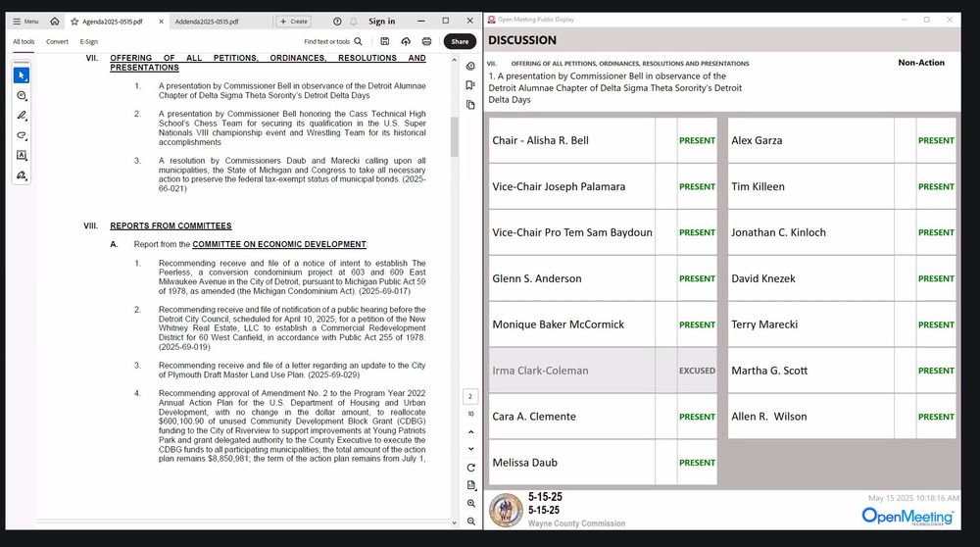Zoom out of the PDF

[x=470, y=522]
